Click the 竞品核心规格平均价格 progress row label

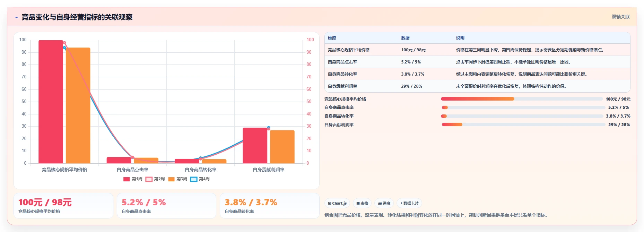click(345, 99)
